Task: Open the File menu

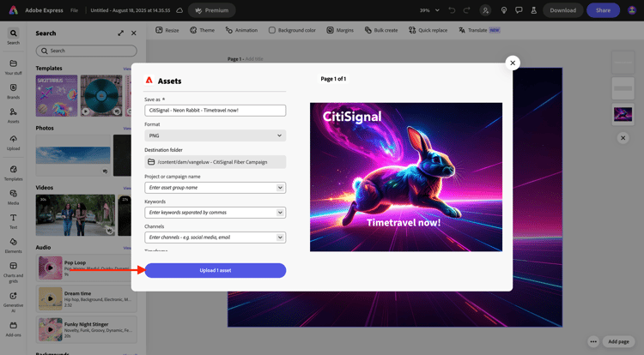Action: (x=75, y=10)
